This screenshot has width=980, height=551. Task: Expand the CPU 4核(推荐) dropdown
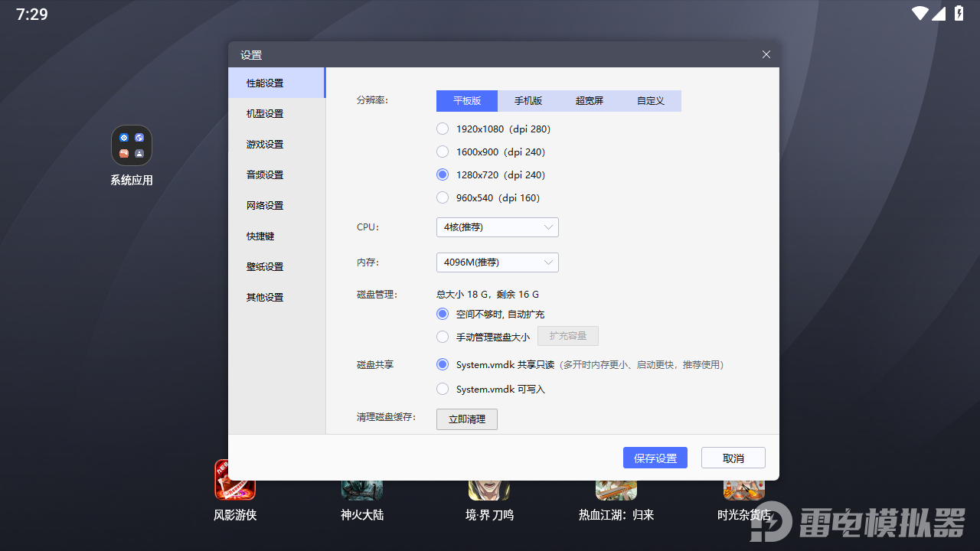point(497,227)
